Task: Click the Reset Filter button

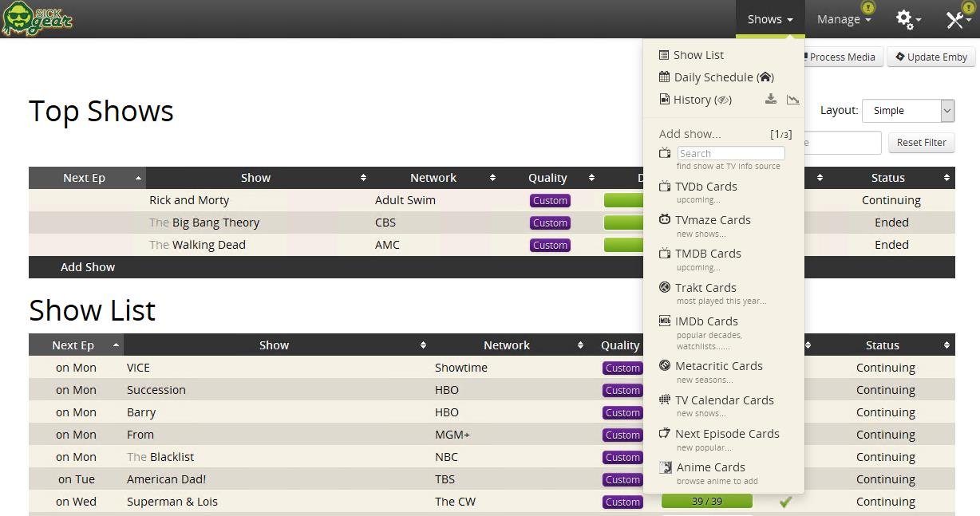Action: pyautogui.click(x=921, y=143)
